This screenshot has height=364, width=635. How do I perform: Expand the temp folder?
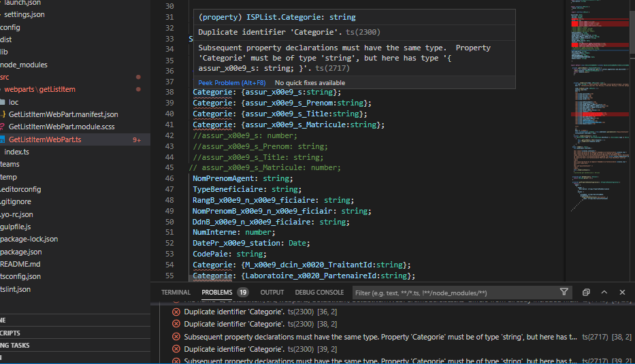pyautogui.click(x=8, y=177)
